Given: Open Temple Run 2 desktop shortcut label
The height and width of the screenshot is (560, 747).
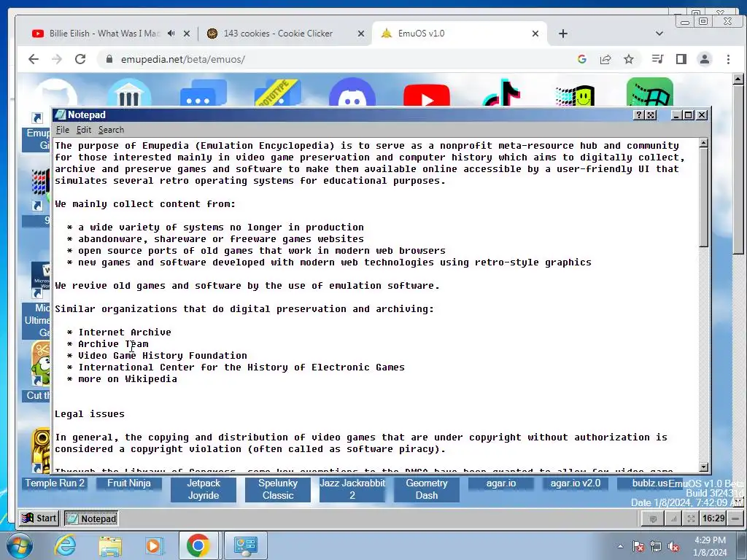Looking at the screenshot, I should (55, 483).
